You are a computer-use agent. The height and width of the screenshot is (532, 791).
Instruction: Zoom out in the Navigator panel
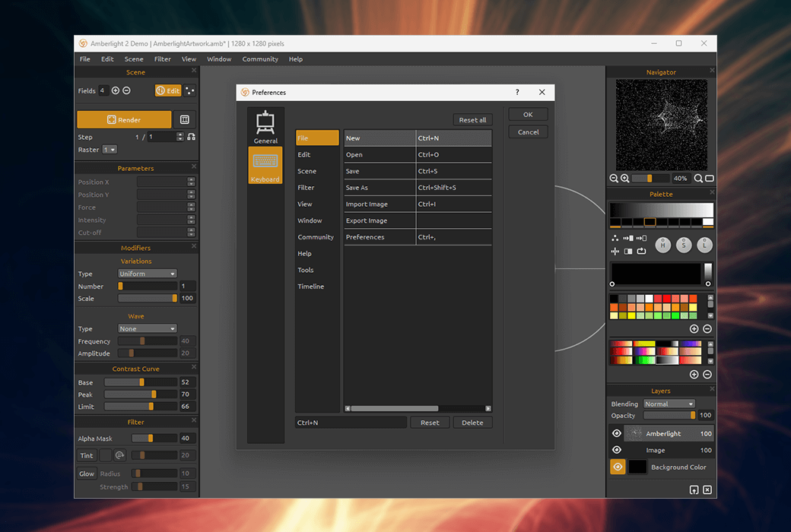click(614, 178)
